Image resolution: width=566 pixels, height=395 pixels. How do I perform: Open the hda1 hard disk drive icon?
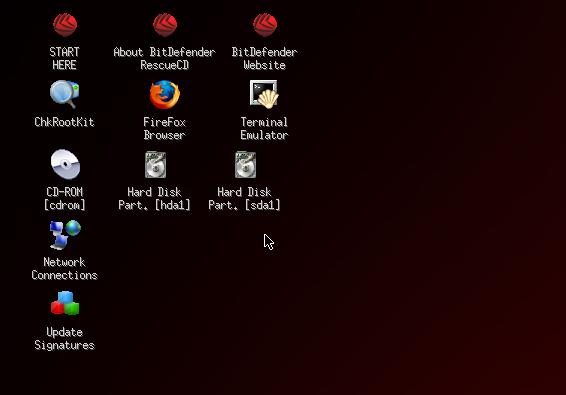pyautogui.click(x=155, y=165)
